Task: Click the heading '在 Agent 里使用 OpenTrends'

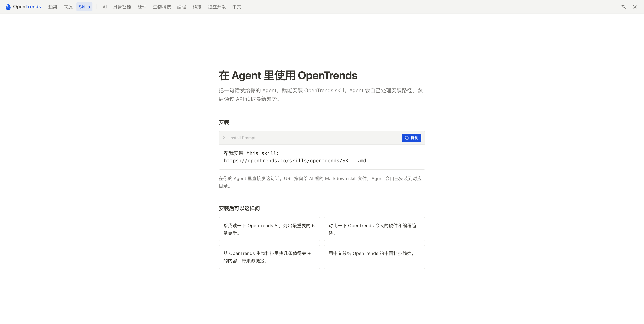Action: [288, 76]
